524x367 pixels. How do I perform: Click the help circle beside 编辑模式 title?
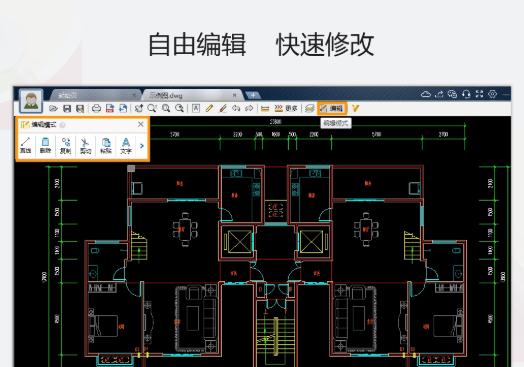click(x=62, y=125)
